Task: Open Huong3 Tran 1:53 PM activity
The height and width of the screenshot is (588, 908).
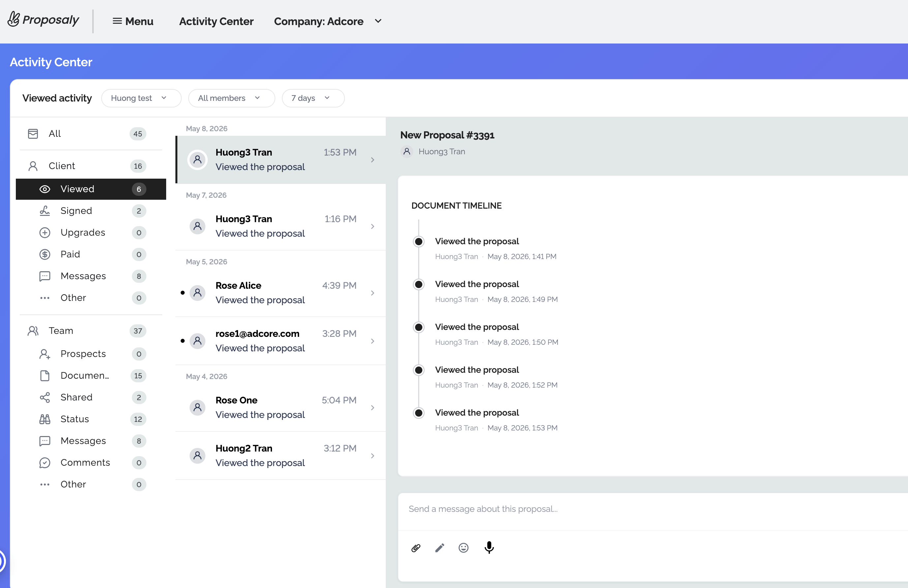Action: click(281, 160)
